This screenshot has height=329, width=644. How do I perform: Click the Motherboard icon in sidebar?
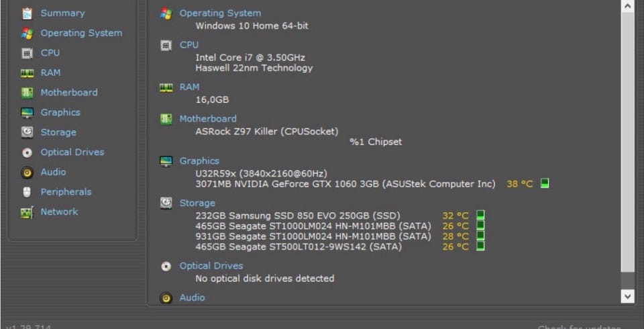27,93
